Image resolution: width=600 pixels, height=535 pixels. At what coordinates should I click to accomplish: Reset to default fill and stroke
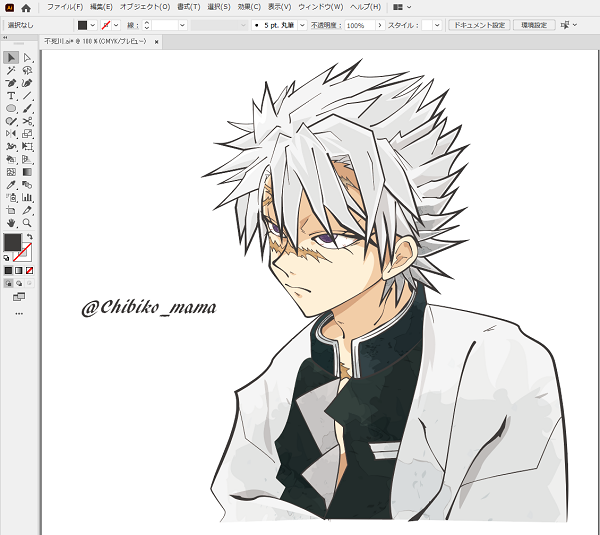tap(6, 258)
